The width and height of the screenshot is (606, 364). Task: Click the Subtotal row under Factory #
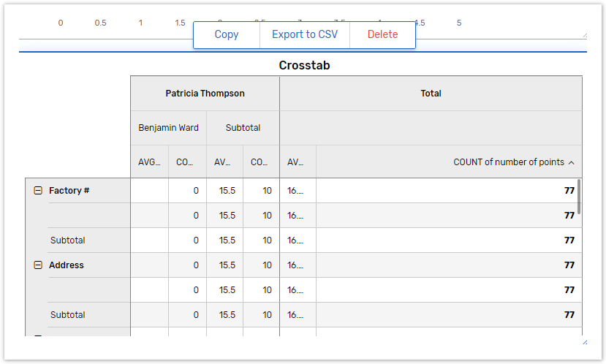click(68, 240)
